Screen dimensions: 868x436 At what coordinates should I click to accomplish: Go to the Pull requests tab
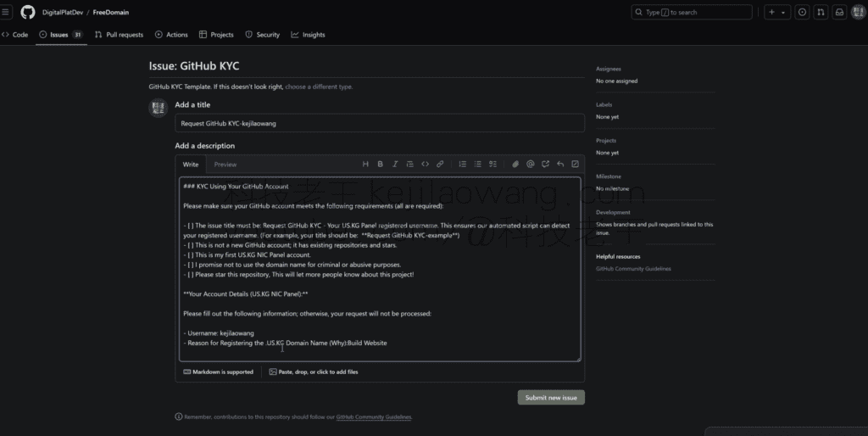click(119, 35)
